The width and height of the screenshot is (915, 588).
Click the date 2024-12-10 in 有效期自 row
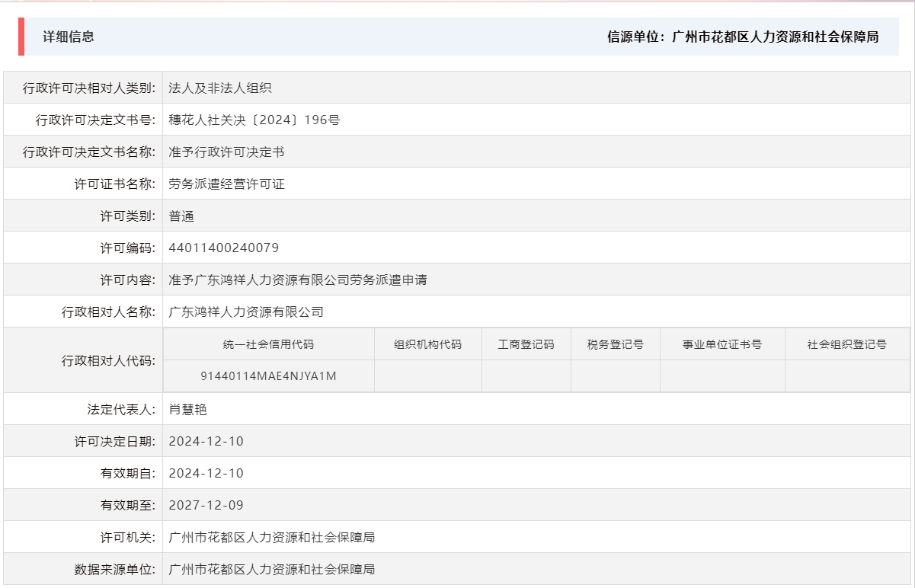click(206, 472)
